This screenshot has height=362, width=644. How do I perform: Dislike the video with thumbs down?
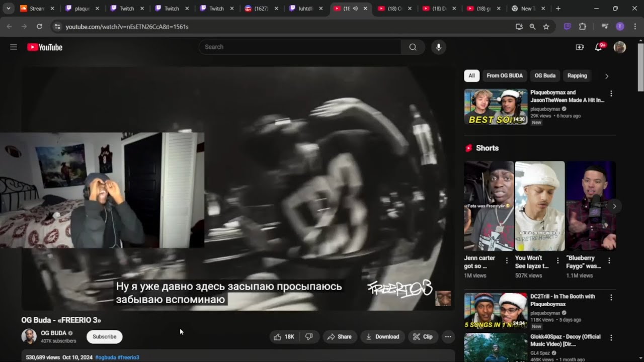click(309, 337)
